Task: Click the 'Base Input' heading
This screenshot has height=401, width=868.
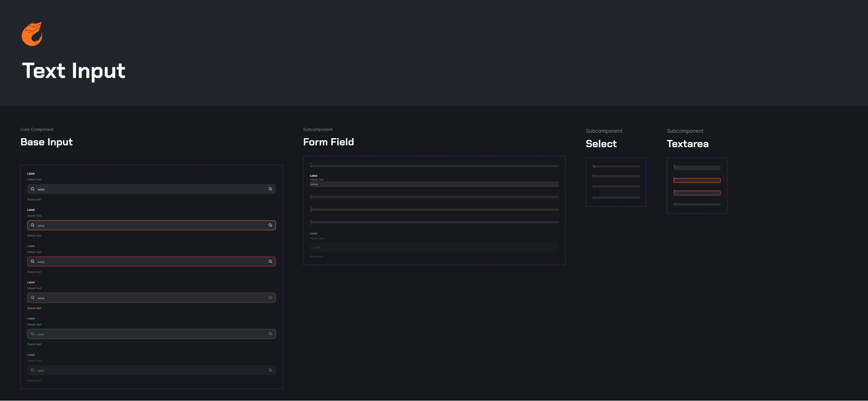Action: 47,142
